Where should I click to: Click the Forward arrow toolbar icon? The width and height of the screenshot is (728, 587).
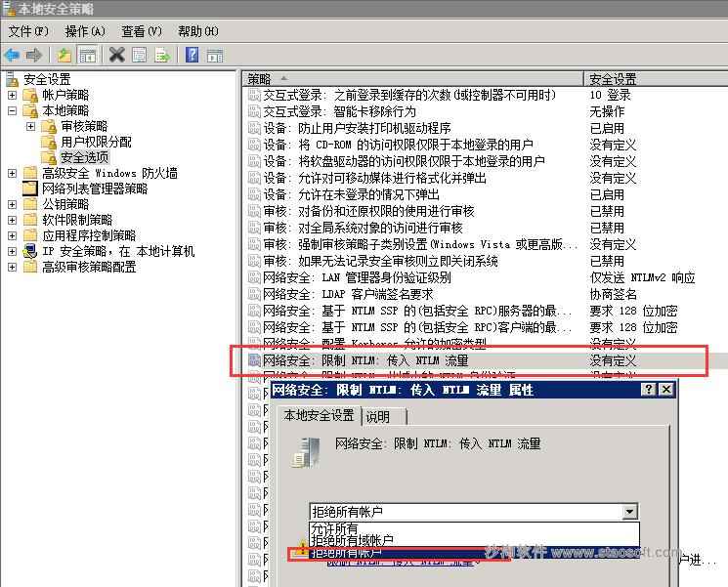pos(34,55)
